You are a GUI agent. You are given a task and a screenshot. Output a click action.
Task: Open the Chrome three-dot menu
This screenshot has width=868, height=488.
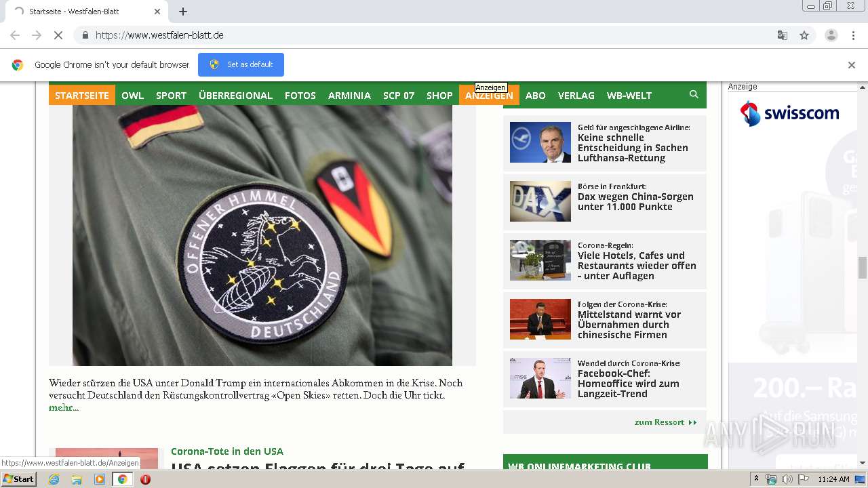(x=853, y=35)
